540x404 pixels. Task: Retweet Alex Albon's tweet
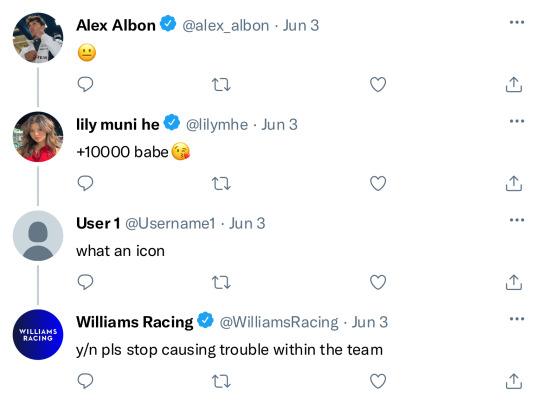click(x=221, y=85)
